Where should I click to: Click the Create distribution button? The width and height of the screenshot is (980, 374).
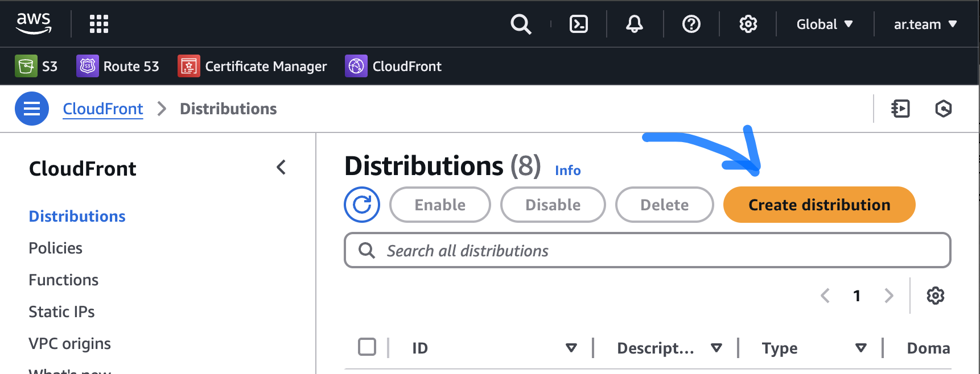coord(819,205)
